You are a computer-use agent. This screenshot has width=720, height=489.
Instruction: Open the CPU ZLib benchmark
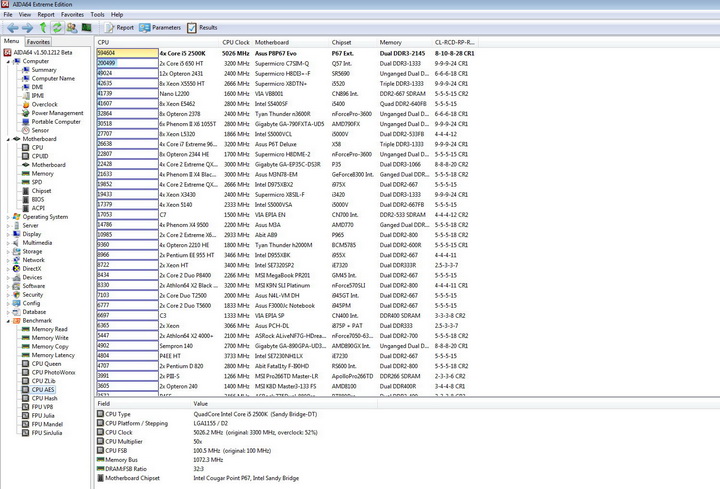point(43,381)
